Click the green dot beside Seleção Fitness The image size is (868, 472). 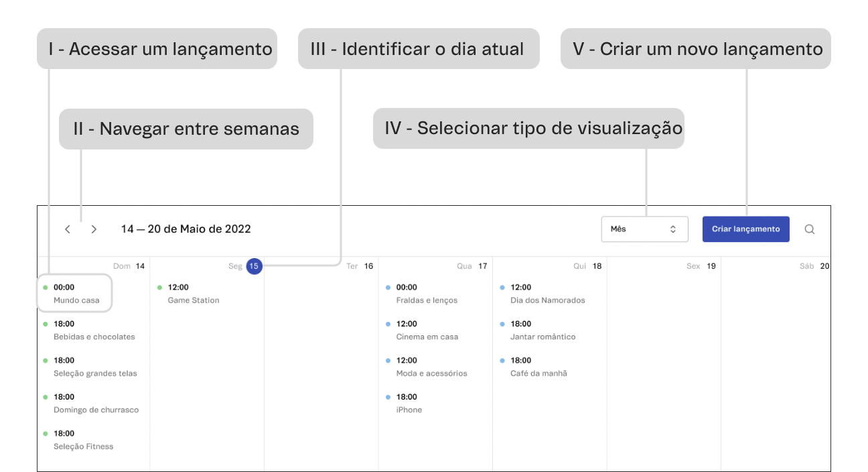pos(46,433)
